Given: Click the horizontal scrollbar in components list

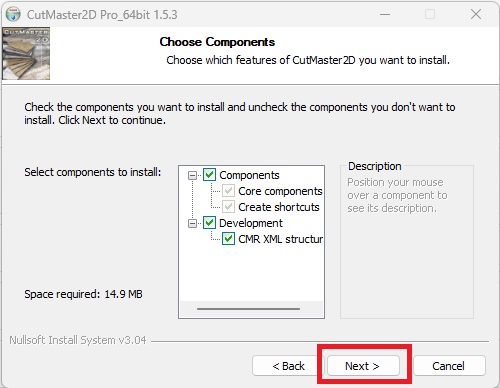Looking at the screenshot, I should click(248, 309).
